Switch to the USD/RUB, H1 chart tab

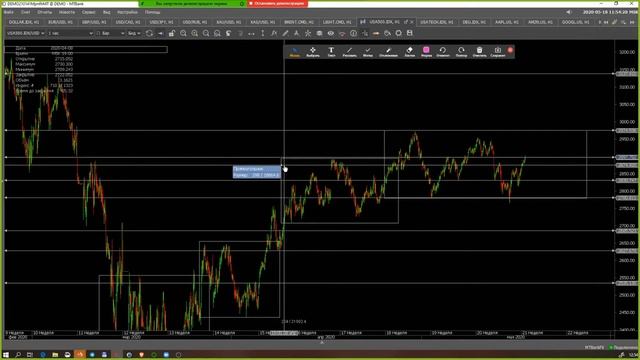(x=195, y=22)
